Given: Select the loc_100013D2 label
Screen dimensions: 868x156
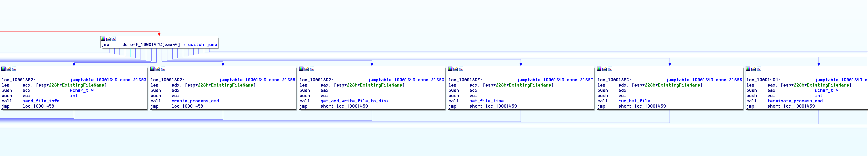Looking at the screenshot, I should click(316, 80).
